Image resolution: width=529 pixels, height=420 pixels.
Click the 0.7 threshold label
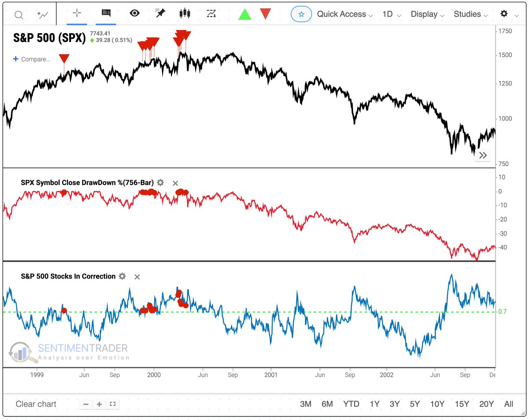tap(503, 312)
